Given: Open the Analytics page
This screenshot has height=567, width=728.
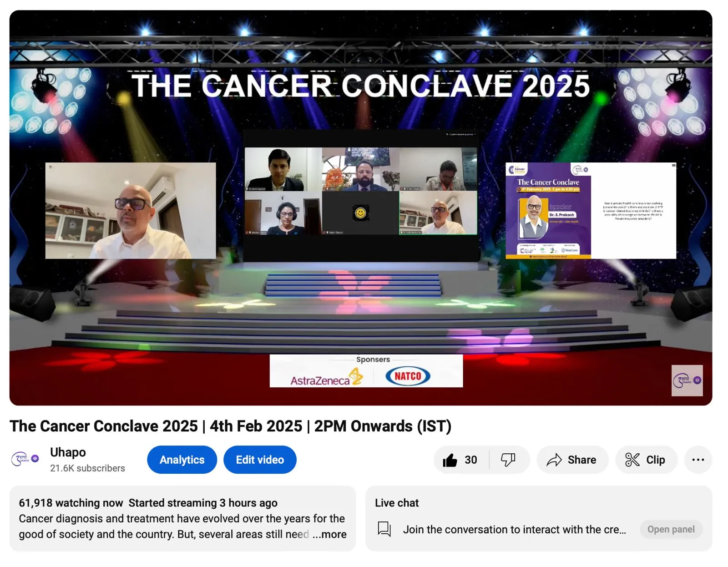Looking at the screenshot, I should point(182,460).
